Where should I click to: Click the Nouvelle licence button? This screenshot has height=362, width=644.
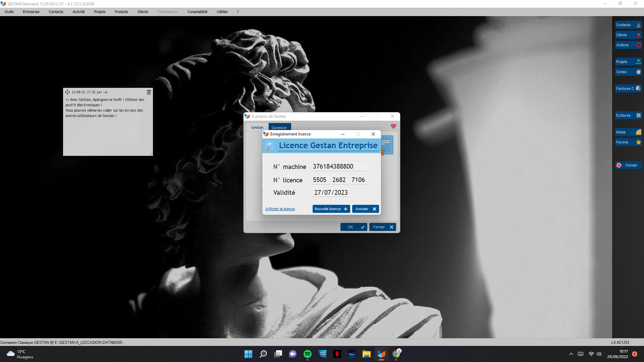331,209
